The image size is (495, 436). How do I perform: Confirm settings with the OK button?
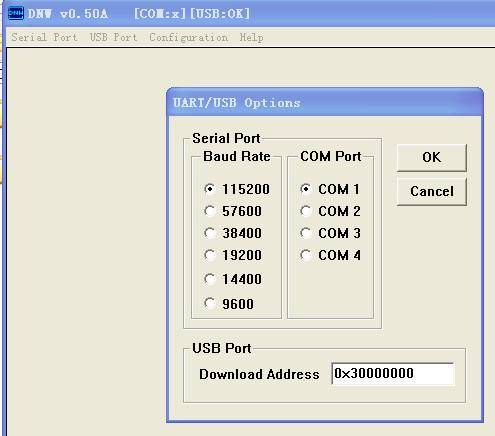(x=432, y=157)
